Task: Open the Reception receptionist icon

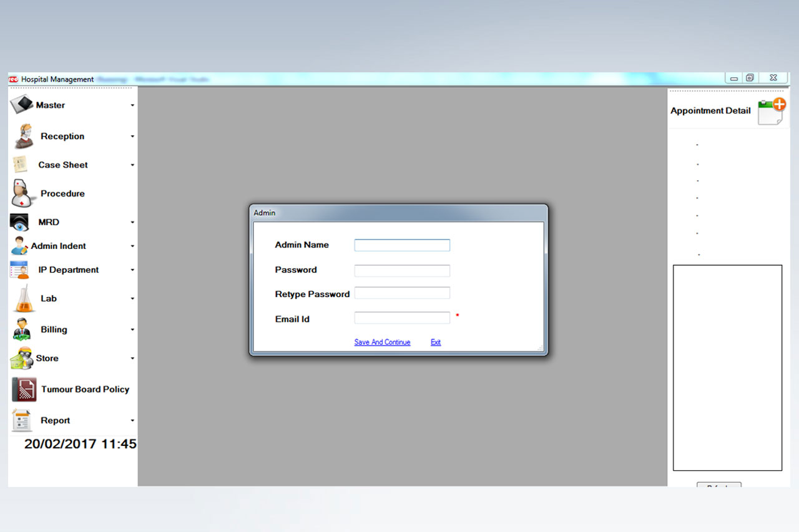Action: tap(23, 136)
